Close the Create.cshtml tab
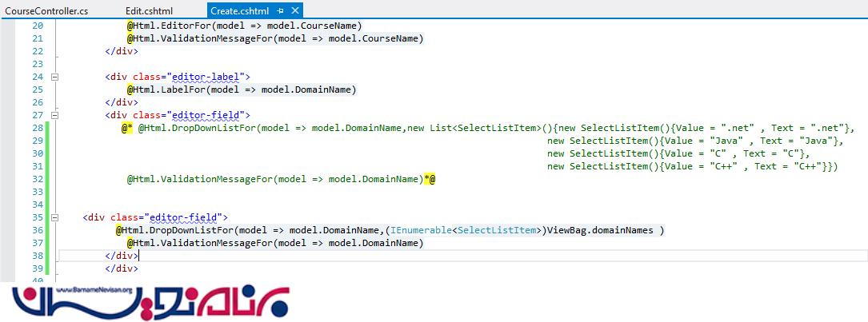This screenshot has width=868, height=322. click(294, 10)
